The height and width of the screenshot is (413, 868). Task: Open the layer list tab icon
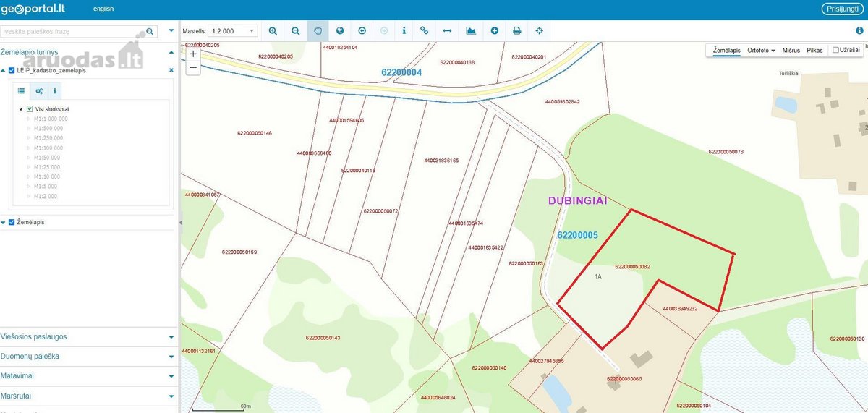(21, 91)
